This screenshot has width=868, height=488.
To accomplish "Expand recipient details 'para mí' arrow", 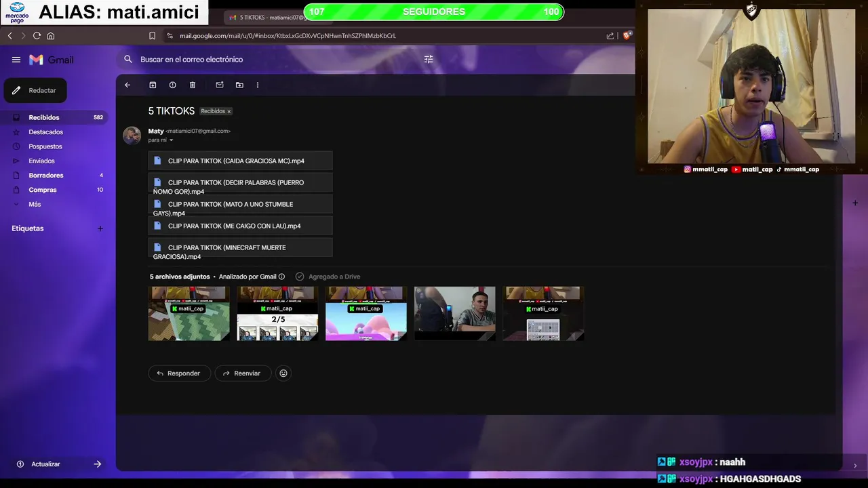I will click(171, 140).
